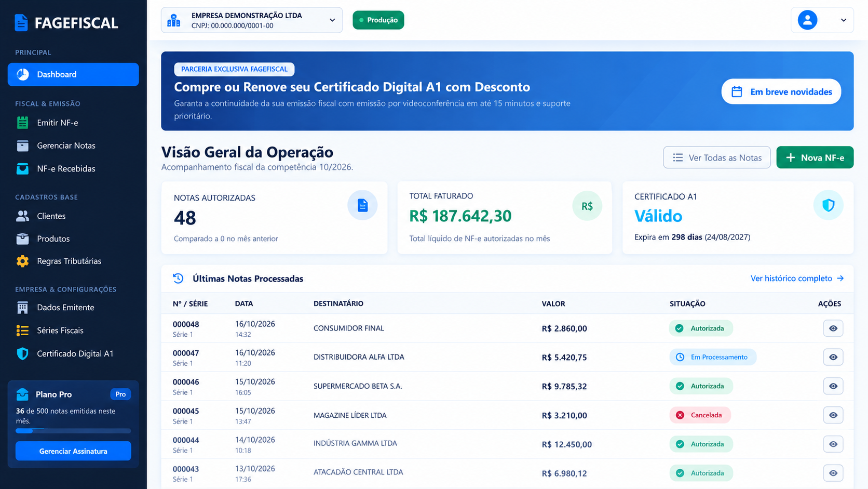Image resolution: width=868 pixels, height=489 pixels.
Task: Click the FageFiscal logo icon
Action: point(21,23)
